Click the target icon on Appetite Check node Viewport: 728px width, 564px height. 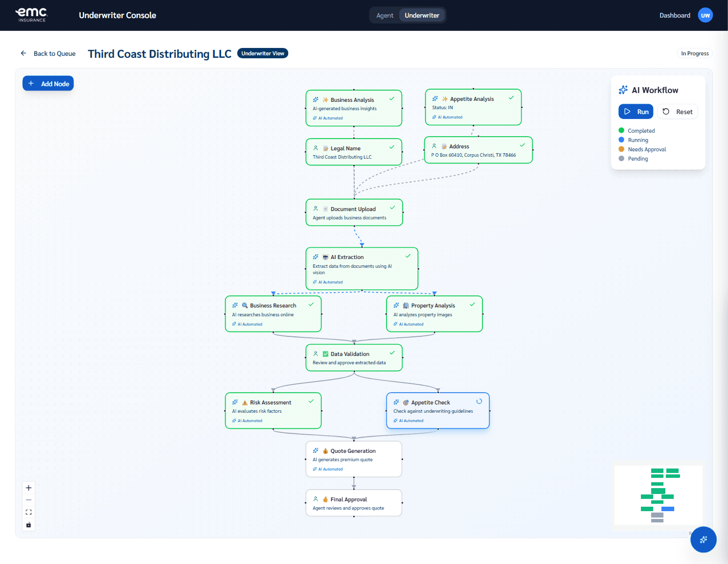click(407, 402)
